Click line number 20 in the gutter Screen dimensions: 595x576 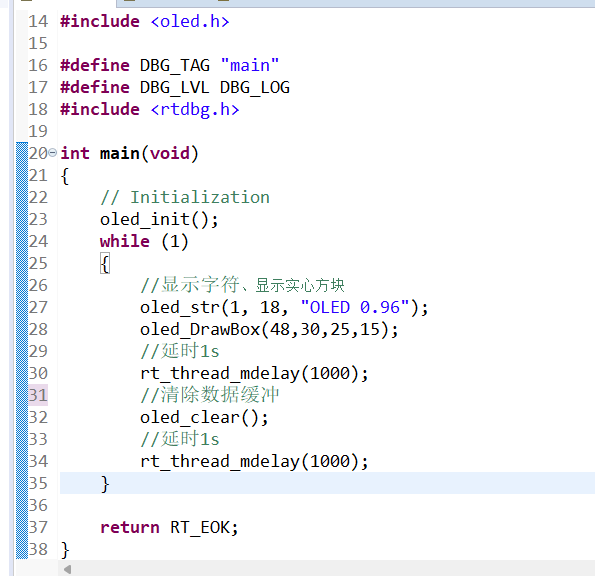(38, 153)
